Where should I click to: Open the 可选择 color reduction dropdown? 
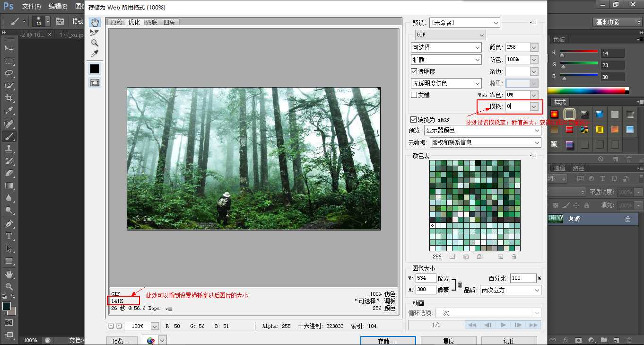point(446,47)
